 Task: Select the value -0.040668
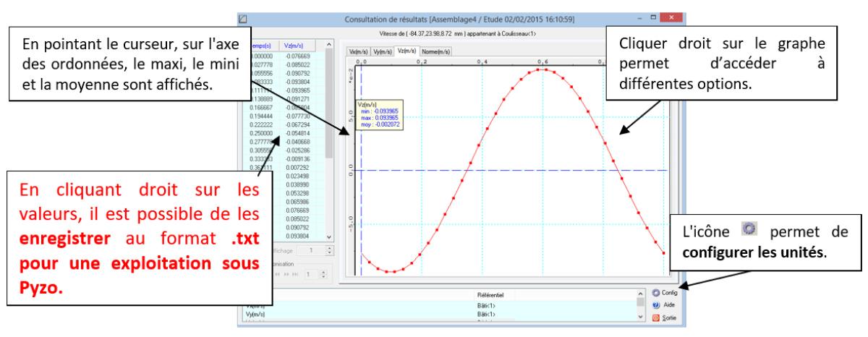[297, 142]
